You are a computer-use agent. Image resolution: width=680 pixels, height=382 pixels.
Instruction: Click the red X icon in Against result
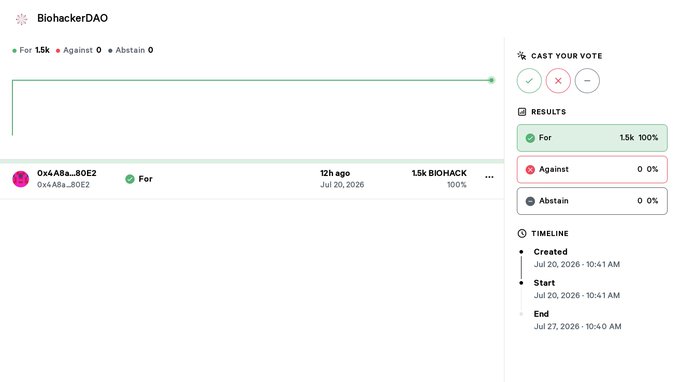click(x=530, y=170)
